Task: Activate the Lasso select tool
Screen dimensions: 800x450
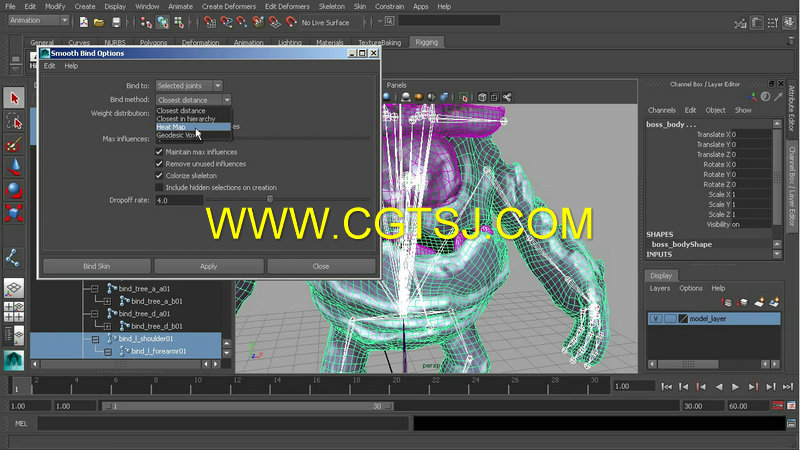Action: 14,122
